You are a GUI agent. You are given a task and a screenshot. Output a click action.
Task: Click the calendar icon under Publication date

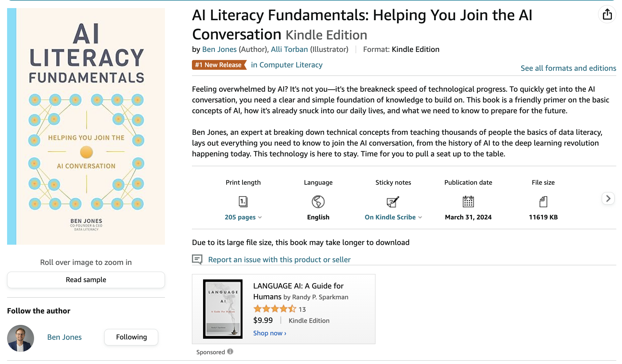pos(468,202)
